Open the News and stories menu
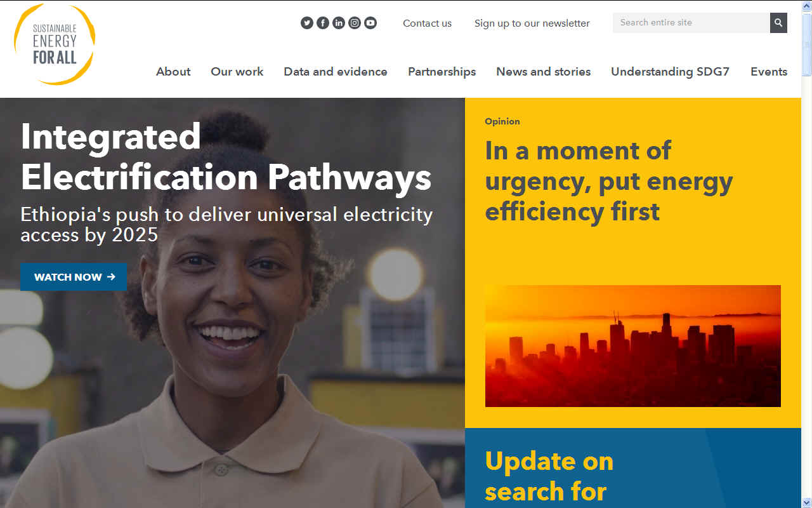 tap(544, 72)
